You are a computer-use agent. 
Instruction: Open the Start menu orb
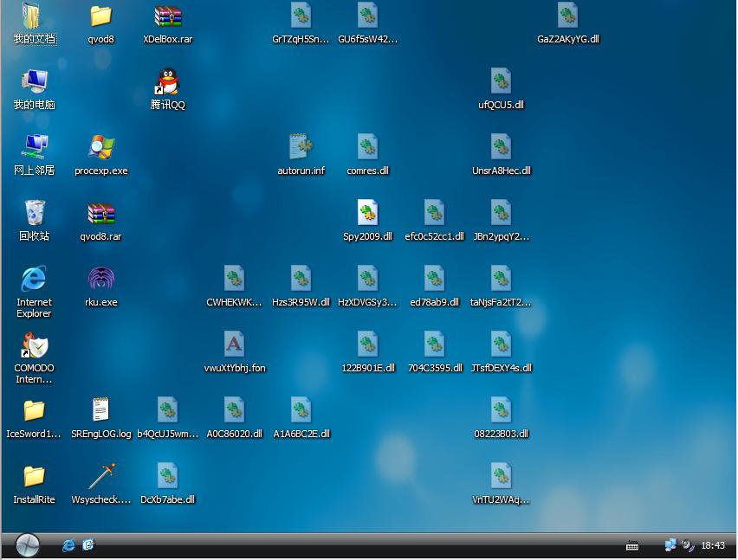pyautogui.click(x=27, y=544)
